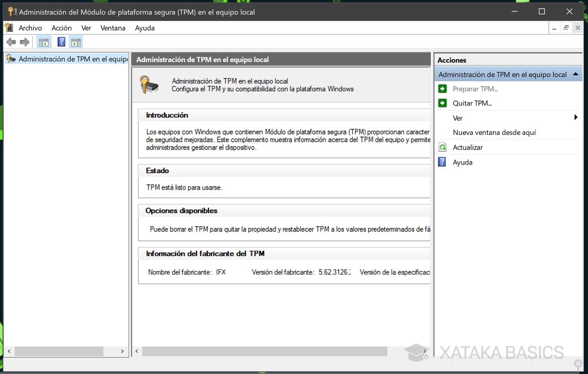Select the Preparar TPM action
The height and width of the screenshot is (374, 588).
475,89
